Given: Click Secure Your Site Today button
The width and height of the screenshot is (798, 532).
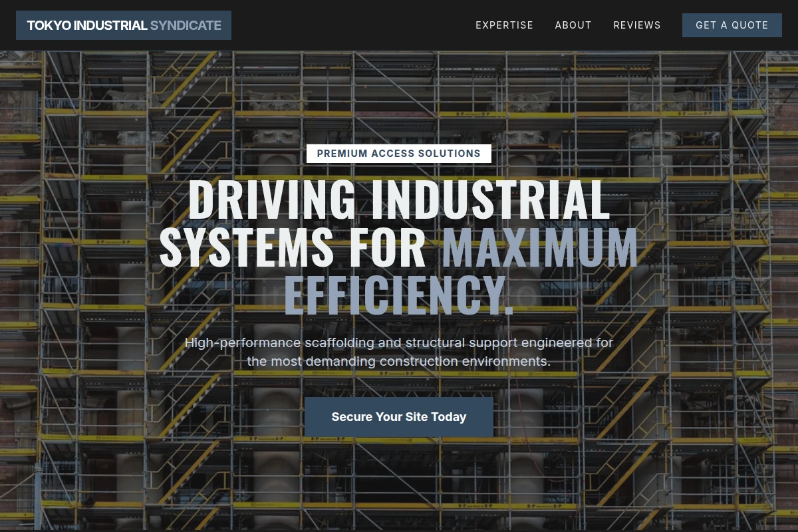Looking at the screenshot, I should (x=399, y=417).
